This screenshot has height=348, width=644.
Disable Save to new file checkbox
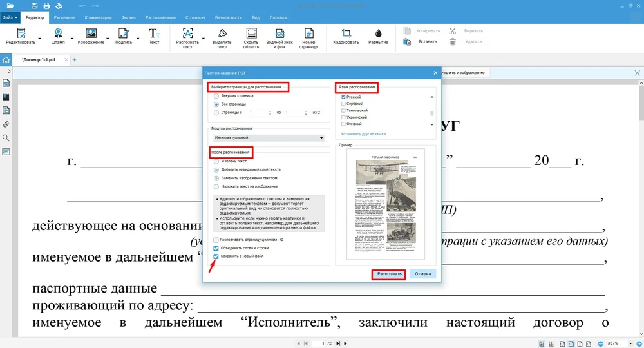click(216, 256)
